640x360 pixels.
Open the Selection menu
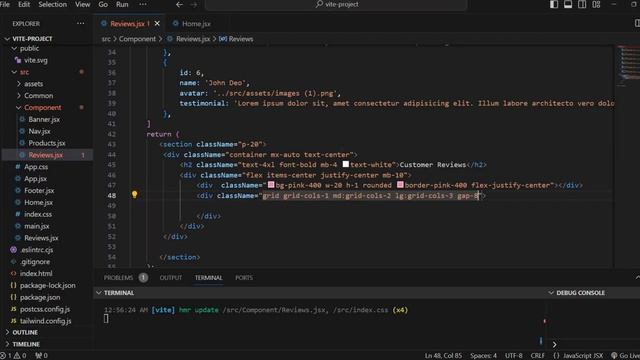[x=52, y=4]
